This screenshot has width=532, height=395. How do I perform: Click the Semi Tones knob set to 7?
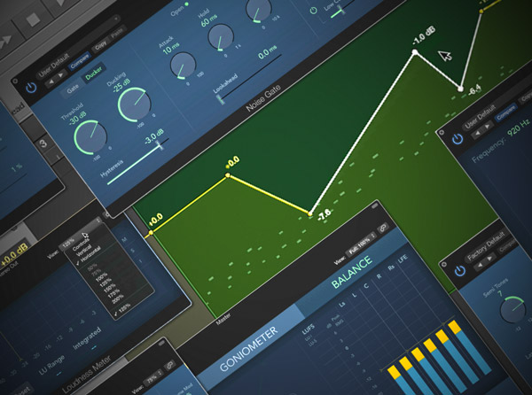click(x=512, y=309)
